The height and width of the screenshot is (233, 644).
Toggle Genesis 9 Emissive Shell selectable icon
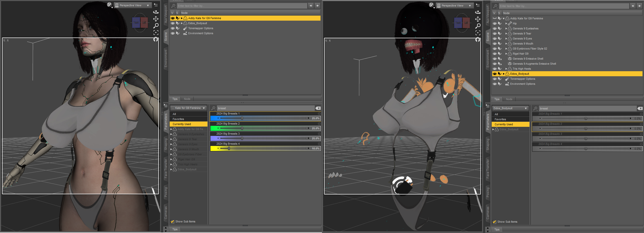(500, 59)
